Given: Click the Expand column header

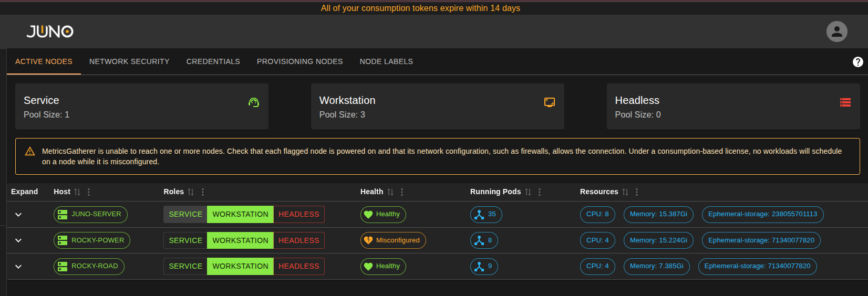Looking at the screenshot, I should tap(24, 192).
